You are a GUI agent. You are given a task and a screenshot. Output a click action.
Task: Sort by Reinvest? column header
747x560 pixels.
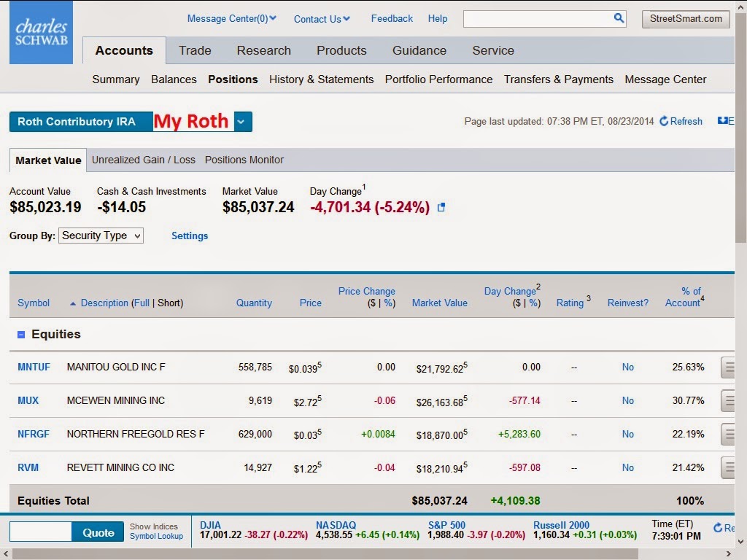point(628,303)
